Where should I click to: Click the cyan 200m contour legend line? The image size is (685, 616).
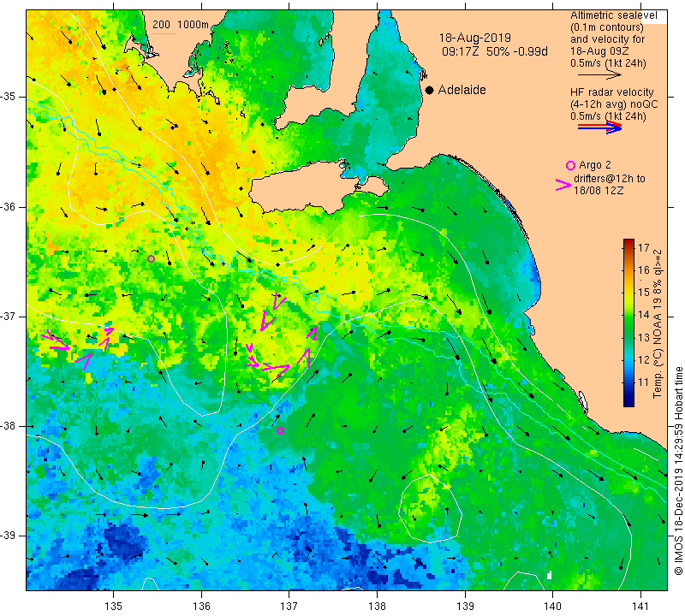point(164,33)
